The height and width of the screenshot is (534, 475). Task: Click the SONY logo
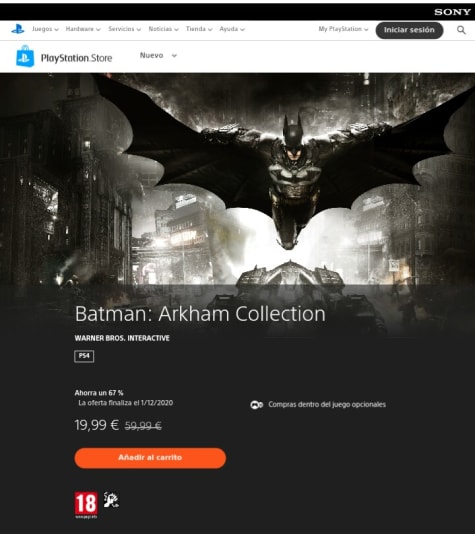(452, 12)
